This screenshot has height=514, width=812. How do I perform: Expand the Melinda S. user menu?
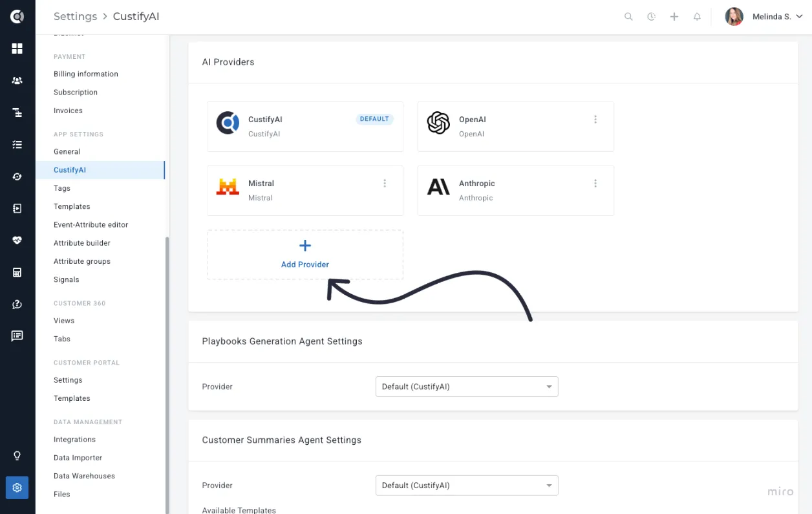pos(778,17)
